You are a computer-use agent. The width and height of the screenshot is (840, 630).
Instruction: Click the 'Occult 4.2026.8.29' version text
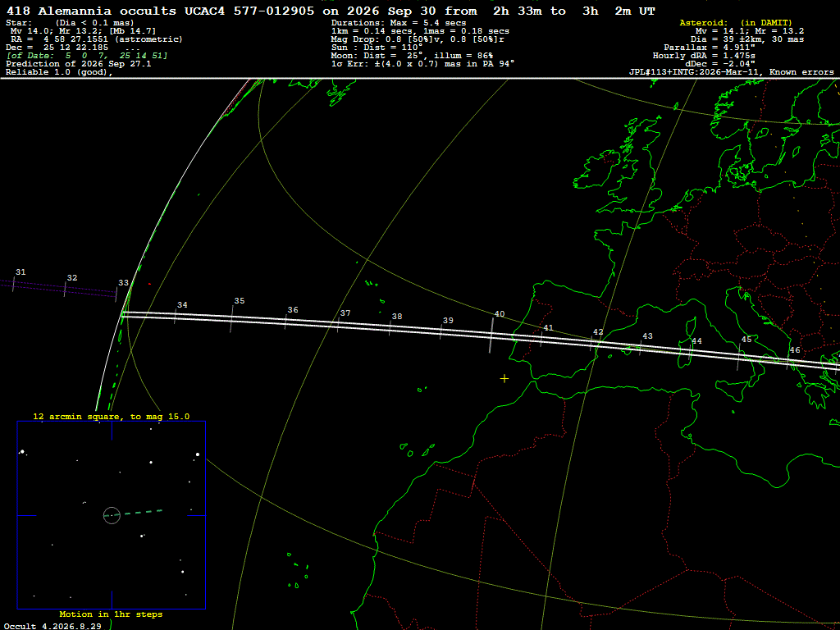(52, 626)
